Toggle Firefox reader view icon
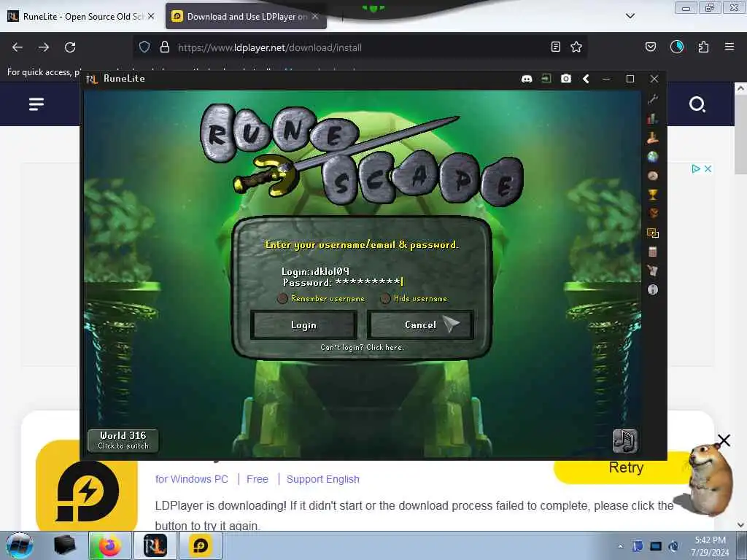Image resolution: width=747 pixels, height=560 pixels. click(555, 47)
